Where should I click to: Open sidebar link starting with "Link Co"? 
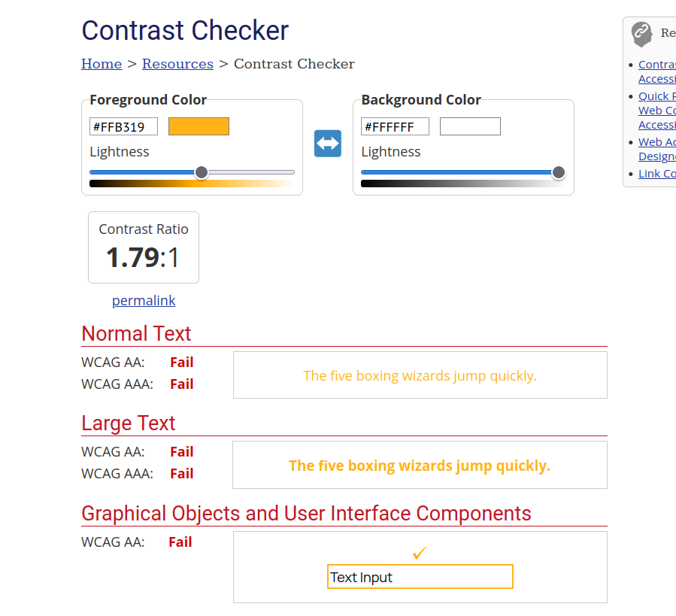656,174
